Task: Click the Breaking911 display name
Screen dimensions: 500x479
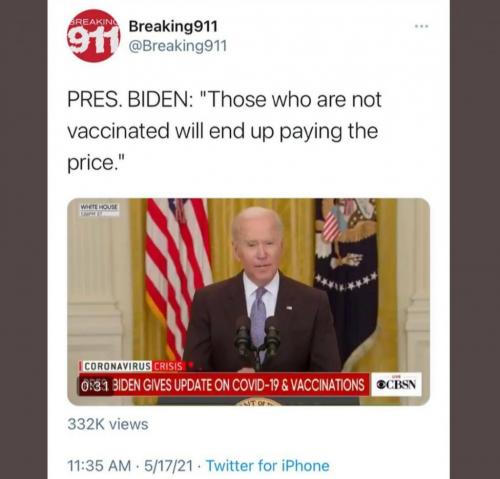Action: [173, 26]
